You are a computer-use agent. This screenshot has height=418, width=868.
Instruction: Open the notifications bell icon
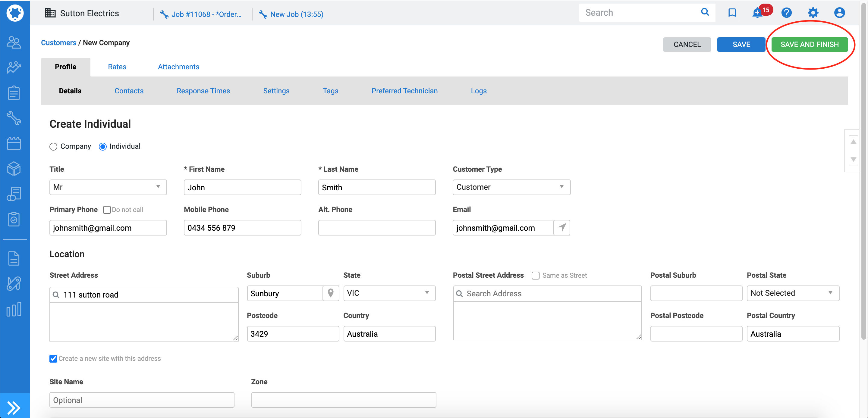757,13
